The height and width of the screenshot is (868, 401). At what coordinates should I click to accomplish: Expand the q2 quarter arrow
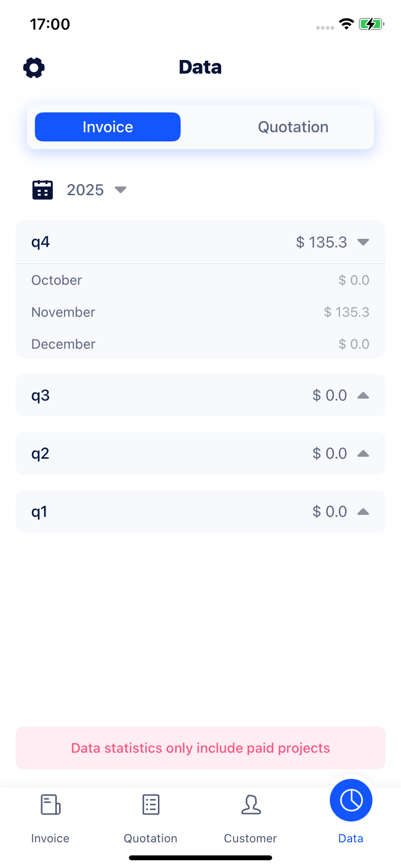point(363,454)
